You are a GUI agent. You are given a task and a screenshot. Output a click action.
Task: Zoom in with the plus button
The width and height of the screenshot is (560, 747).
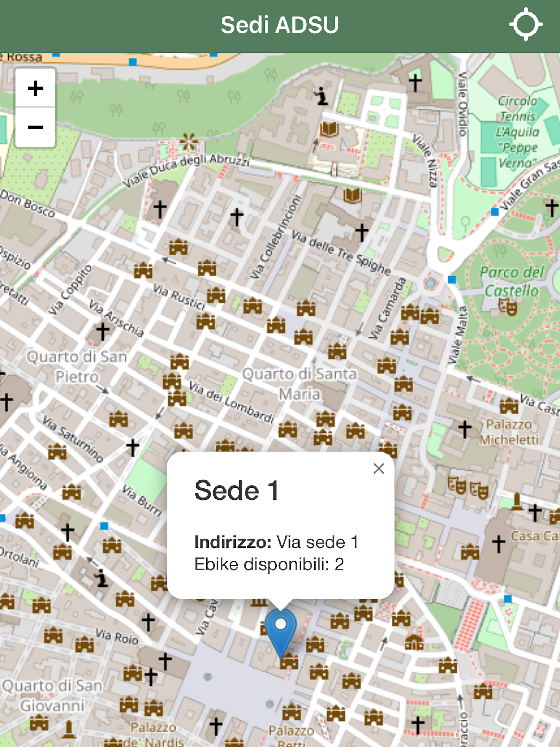[35, 88]
